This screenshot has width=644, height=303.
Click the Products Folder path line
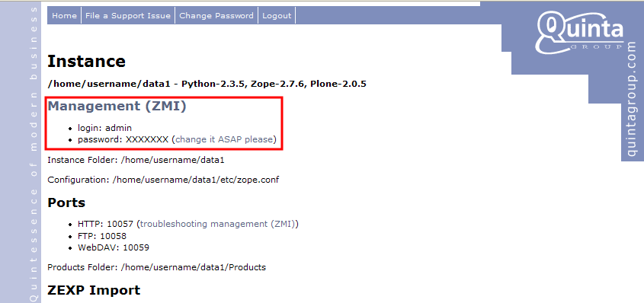pos(157,267)
